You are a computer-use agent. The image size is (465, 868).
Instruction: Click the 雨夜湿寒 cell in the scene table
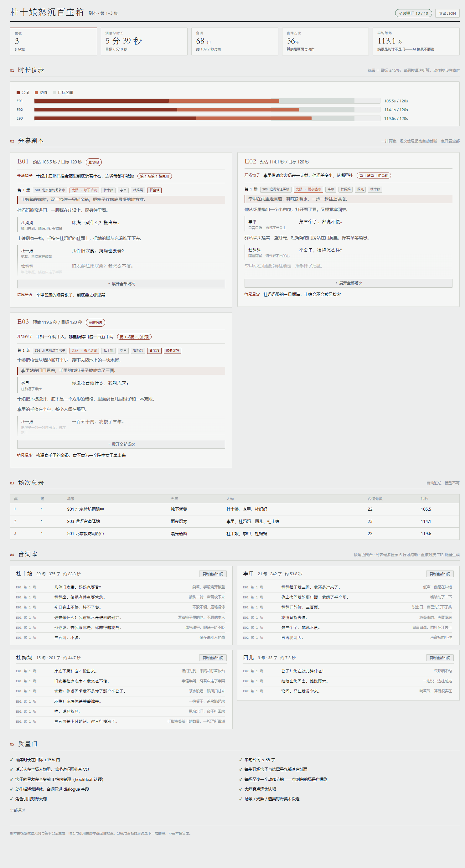[x=179, y=522]
